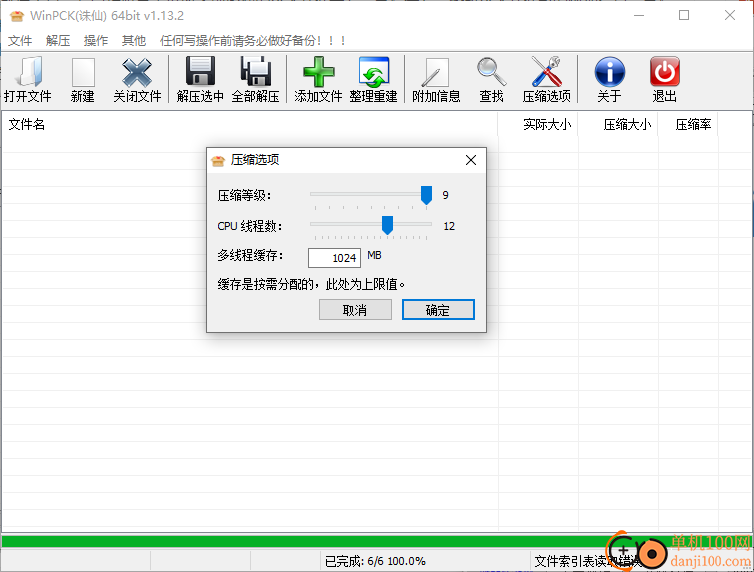Viewport: 754px width, 572px height.
Task: Click the 压缩选项 tools icon in toolbar
Action: [547, 72]
